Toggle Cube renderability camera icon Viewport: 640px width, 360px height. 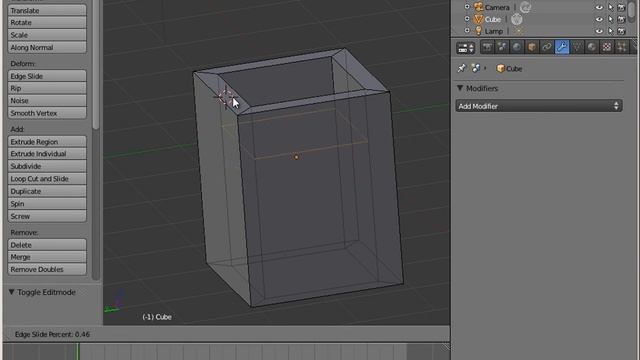coord(621,19)
